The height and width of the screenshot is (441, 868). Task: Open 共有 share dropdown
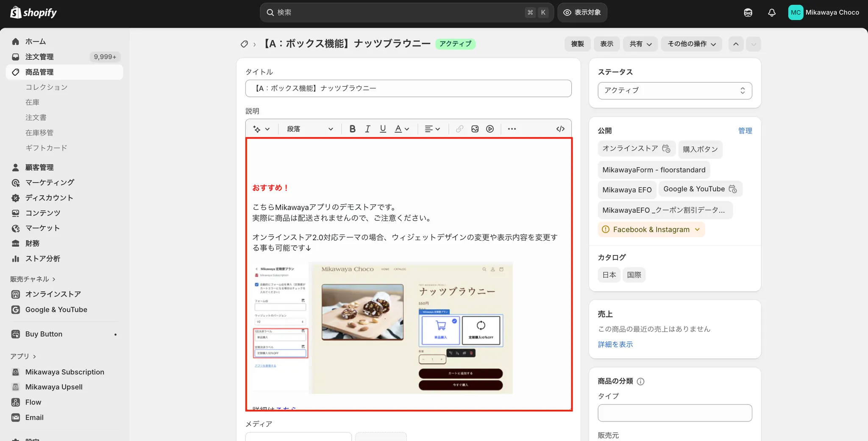tap(640, 44)
